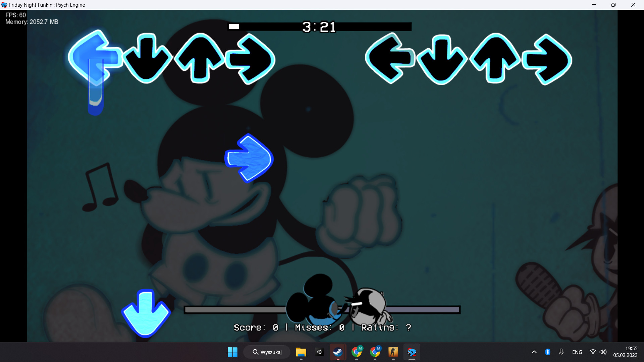This screenshot has width=644, height=362.
Task: Close the Psych Engine window
Action: [633, 5]
